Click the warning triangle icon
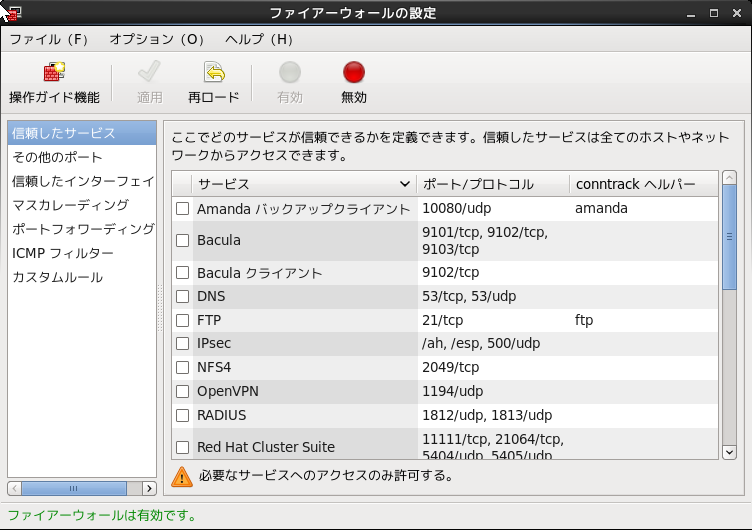 pyautogui.click(x=182, y=477)
